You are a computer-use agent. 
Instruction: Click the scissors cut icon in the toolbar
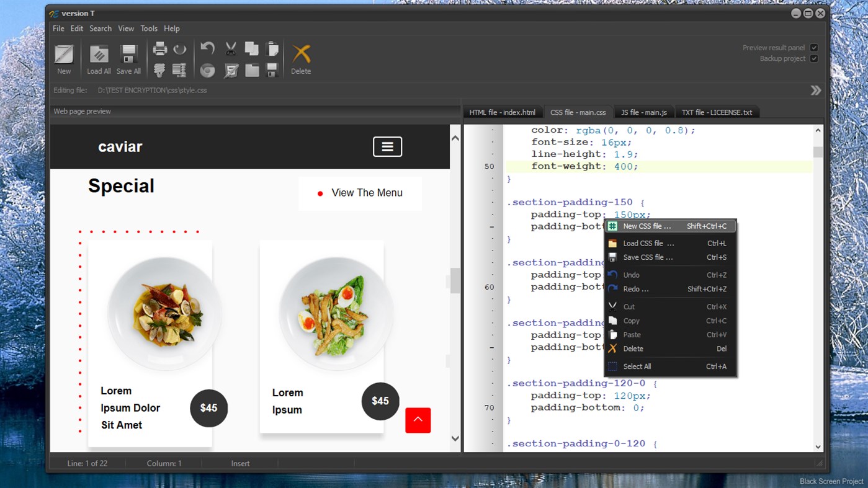(x=231, y=49)
